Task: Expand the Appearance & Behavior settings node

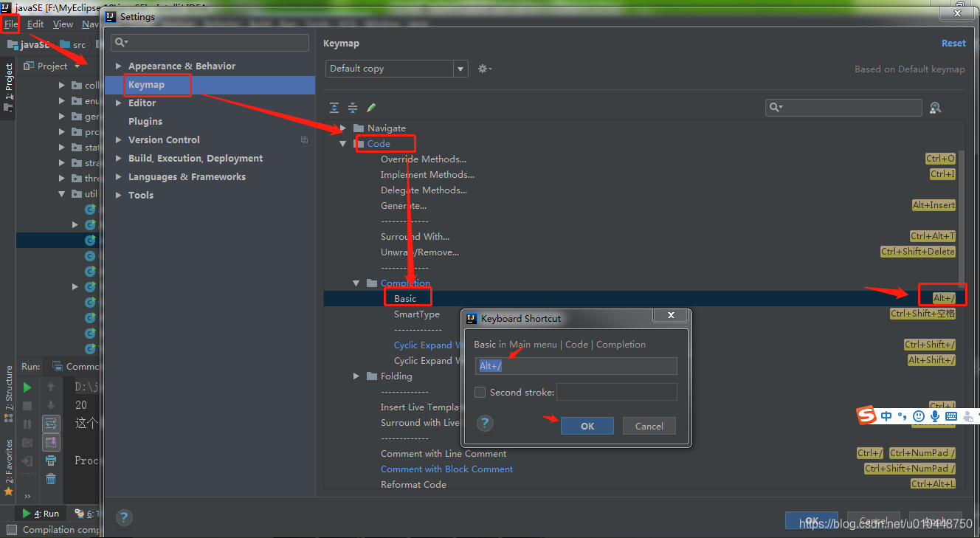Action: (x=118, y=66)
